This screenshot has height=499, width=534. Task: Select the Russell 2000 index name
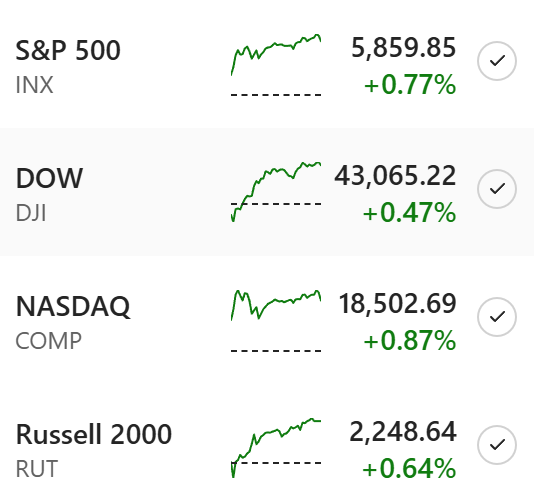coord(94,434)
